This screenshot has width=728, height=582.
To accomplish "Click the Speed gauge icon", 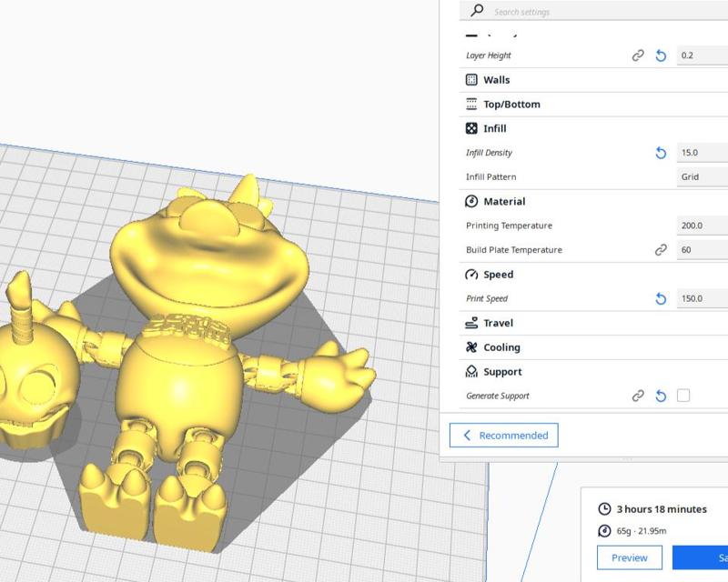I will pyautogui.click(x=471, y=275).
